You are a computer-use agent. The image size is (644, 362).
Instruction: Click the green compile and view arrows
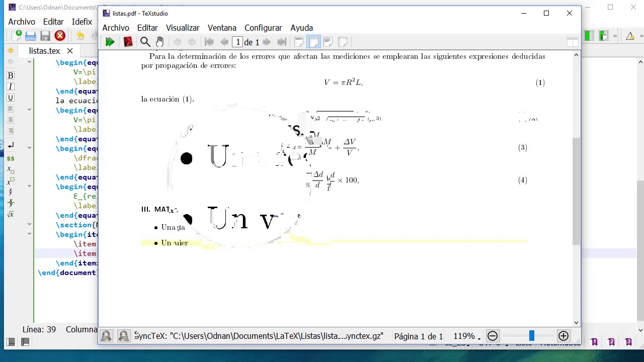click(x=110, y=42)
